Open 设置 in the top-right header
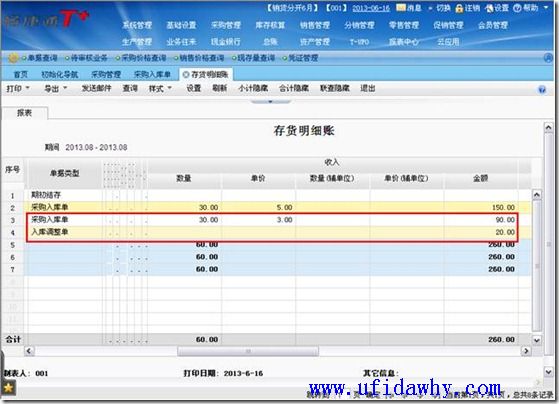Image resolution: width=559 pixels, height=404 pixels. (x=497, y=7)
